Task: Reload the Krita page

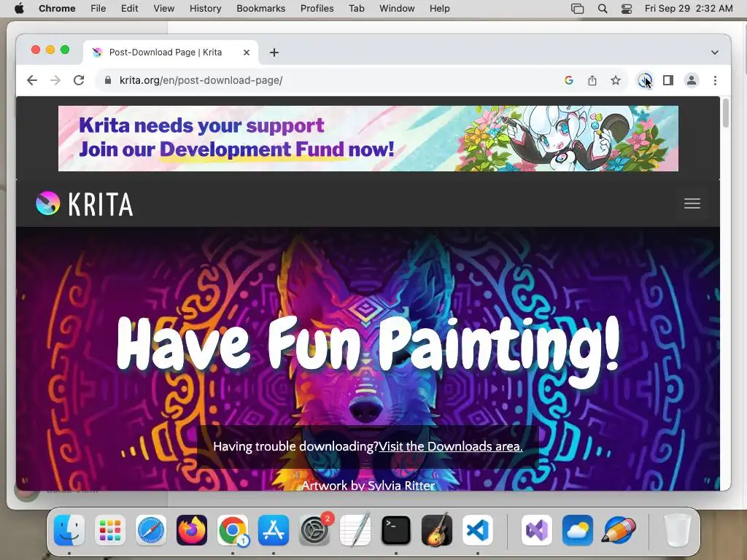Action: pos(79,80)
